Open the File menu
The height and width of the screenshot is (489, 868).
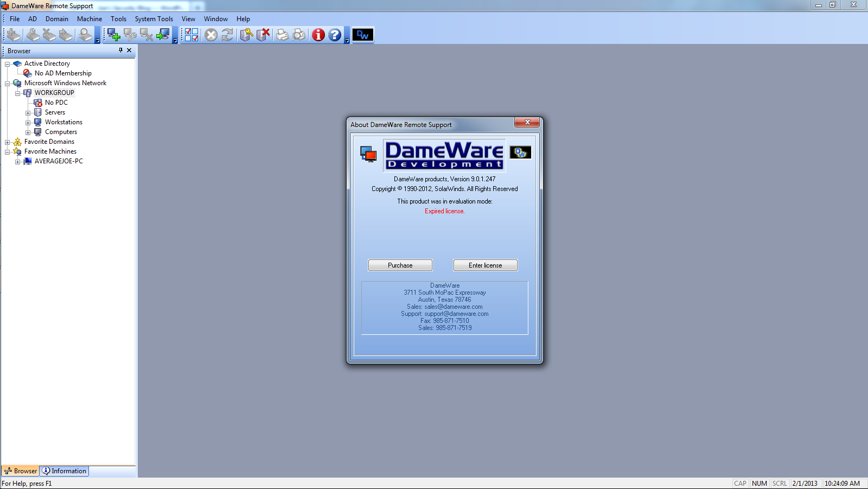click(x=15, y=19)
